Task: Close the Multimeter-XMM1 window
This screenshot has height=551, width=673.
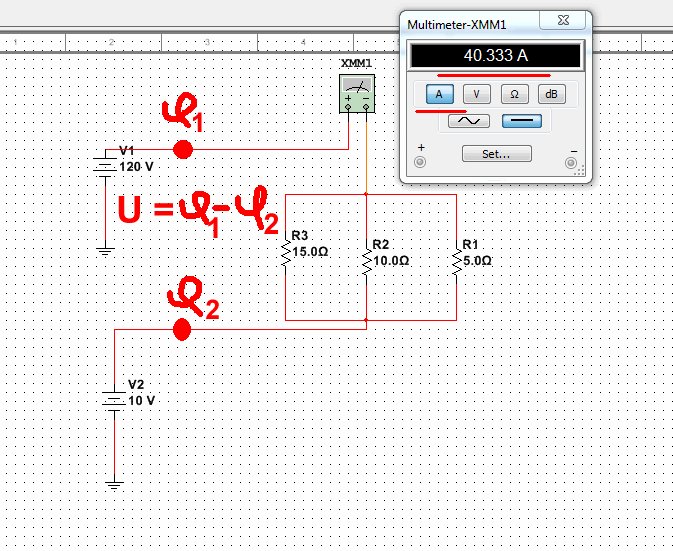Action: (x=564, y=22)
